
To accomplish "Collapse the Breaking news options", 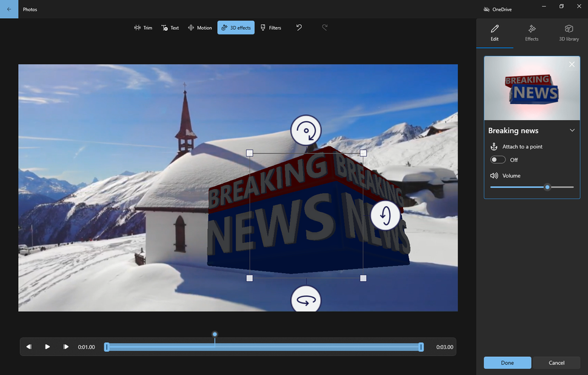I will [x=572, y=130].
